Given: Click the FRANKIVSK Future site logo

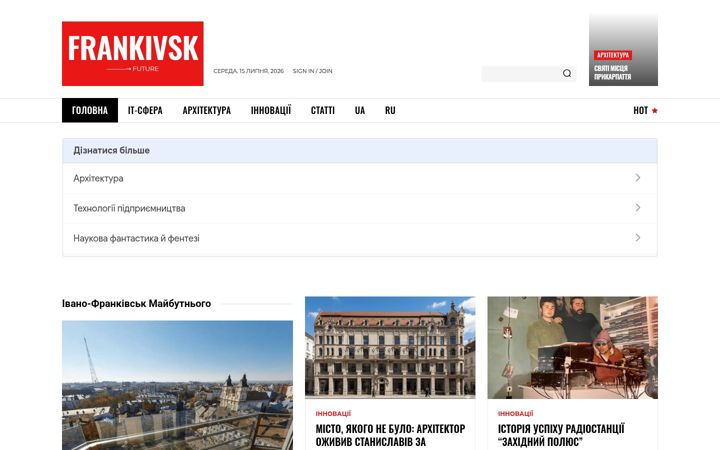Looking at the screenshot, I should click(x=133, y=53).
